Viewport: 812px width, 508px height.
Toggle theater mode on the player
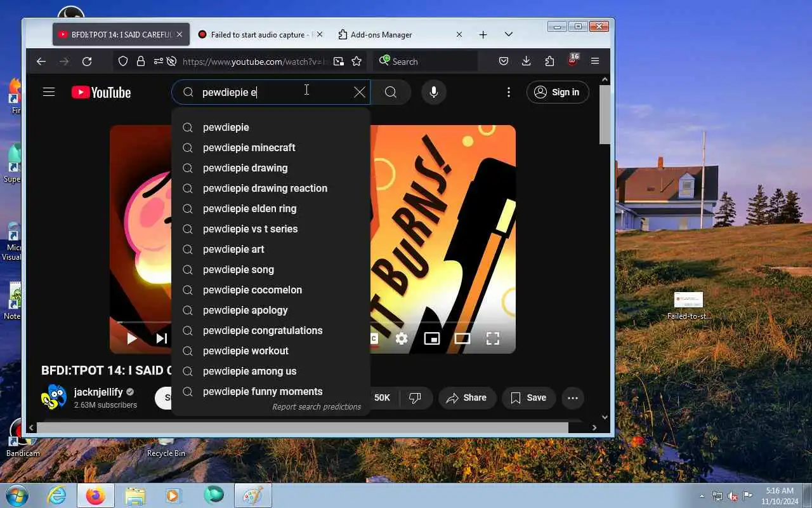[x=462, y=338]
